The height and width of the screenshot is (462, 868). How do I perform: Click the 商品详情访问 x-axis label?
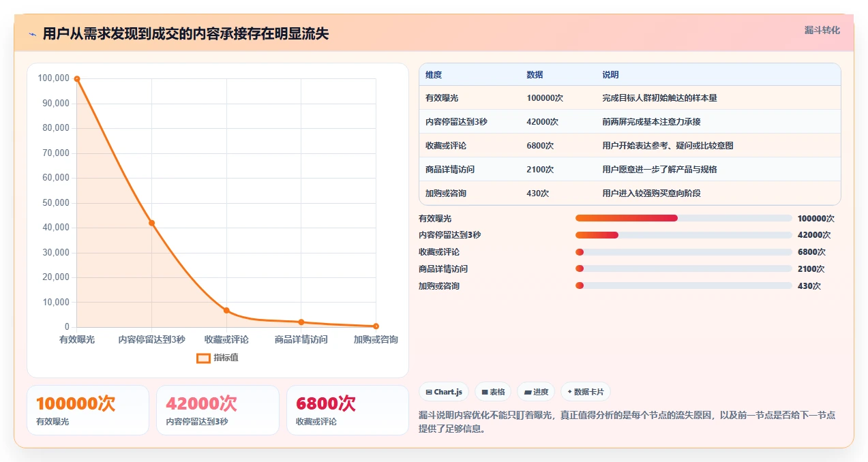(301, 339)
